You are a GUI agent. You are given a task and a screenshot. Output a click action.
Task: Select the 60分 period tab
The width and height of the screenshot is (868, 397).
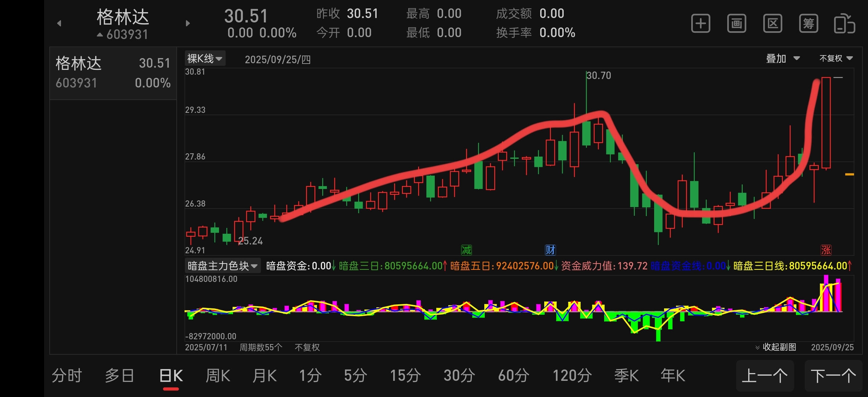(x=513, y=376)
